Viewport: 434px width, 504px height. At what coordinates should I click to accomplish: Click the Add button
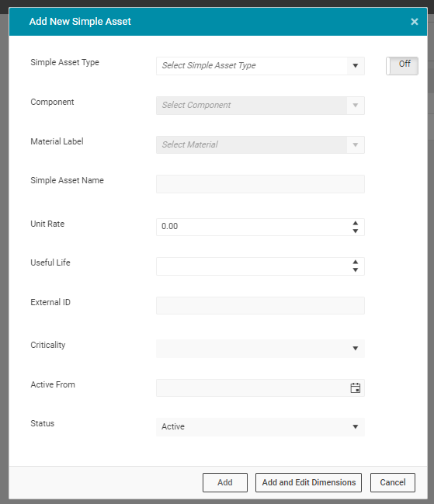coord(225,482)
